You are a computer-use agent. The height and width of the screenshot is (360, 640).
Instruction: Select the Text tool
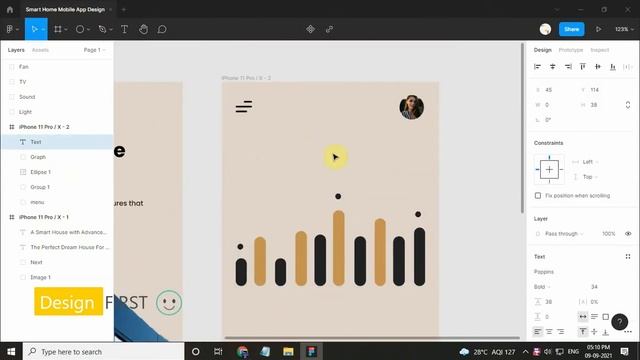pos(124,29)
